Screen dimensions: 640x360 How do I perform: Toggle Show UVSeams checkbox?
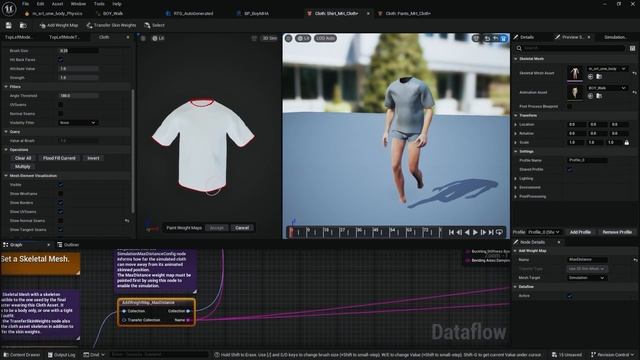(60, 211)
